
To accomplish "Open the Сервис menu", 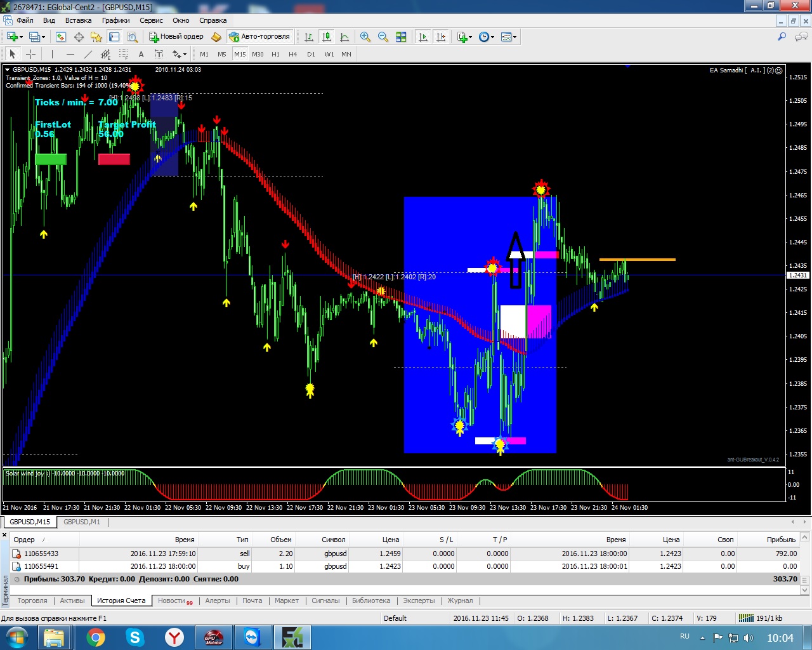I will click(x=152, y=20).
